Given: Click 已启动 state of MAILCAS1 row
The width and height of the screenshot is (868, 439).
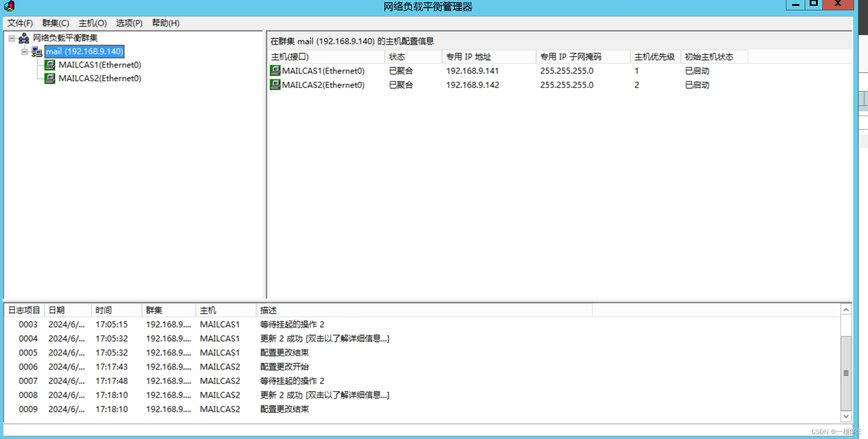Looking at the screenshot, I should coord(697,71).
